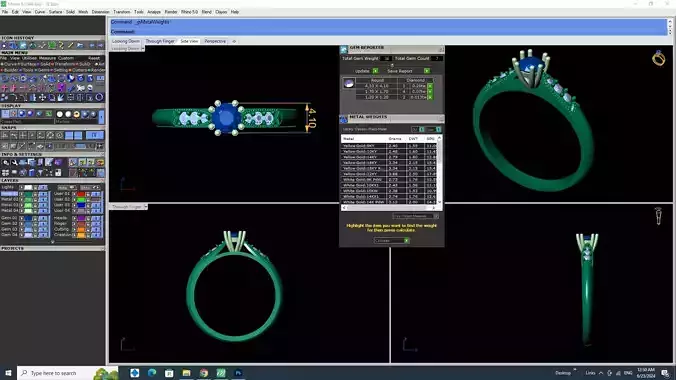Choose the gold ring display icon

click(77, 114)
